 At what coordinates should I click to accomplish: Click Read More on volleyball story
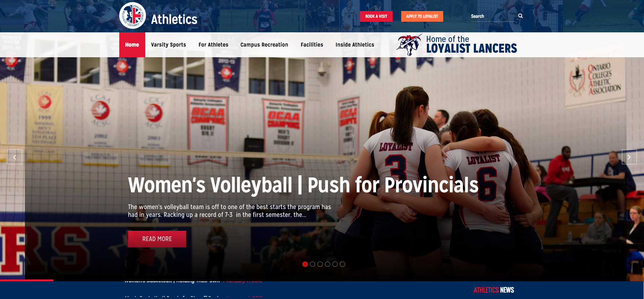(157, 239)
